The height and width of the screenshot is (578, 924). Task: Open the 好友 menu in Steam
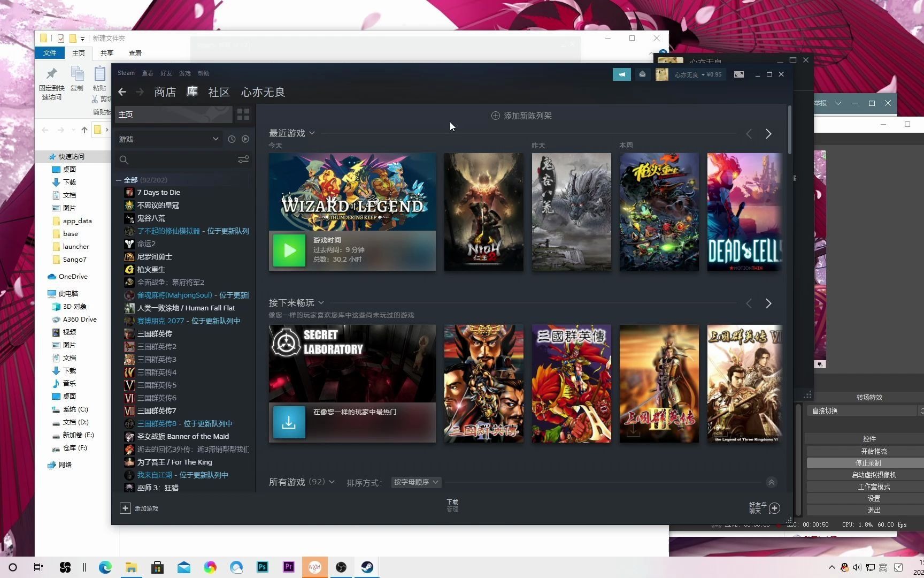point(166,73)
